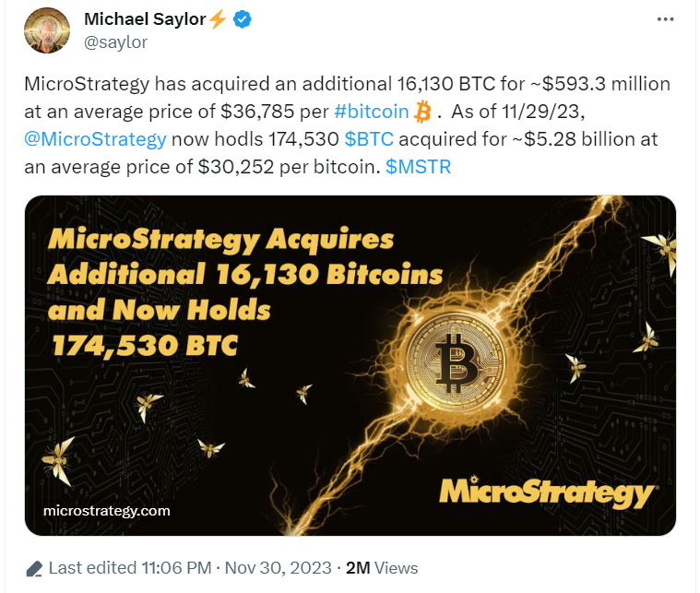Viewport: 700px width, 593px height.
Task: Open the $MSTR cashtag link
Action: (x=419, y=167)
